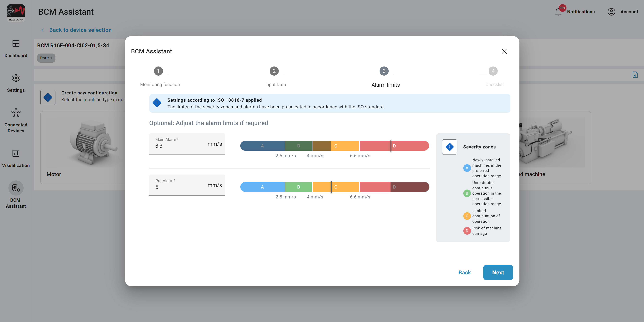Click the file export icon
This screenshot has height=322, width=644.
635,75
